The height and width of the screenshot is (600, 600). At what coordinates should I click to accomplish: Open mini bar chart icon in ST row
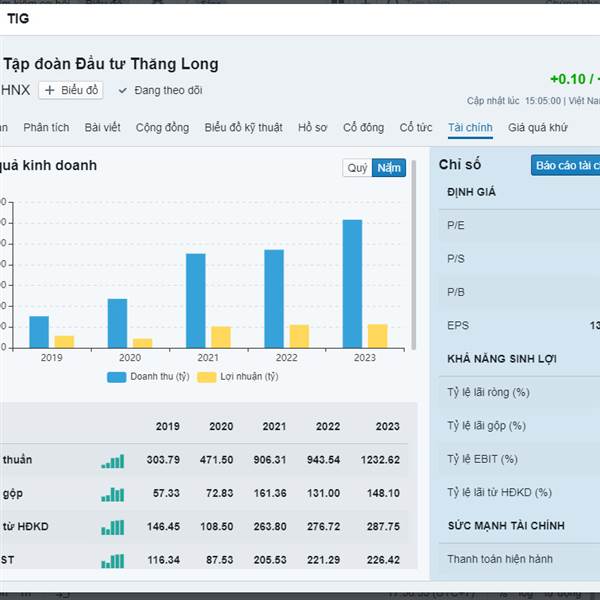112,561
